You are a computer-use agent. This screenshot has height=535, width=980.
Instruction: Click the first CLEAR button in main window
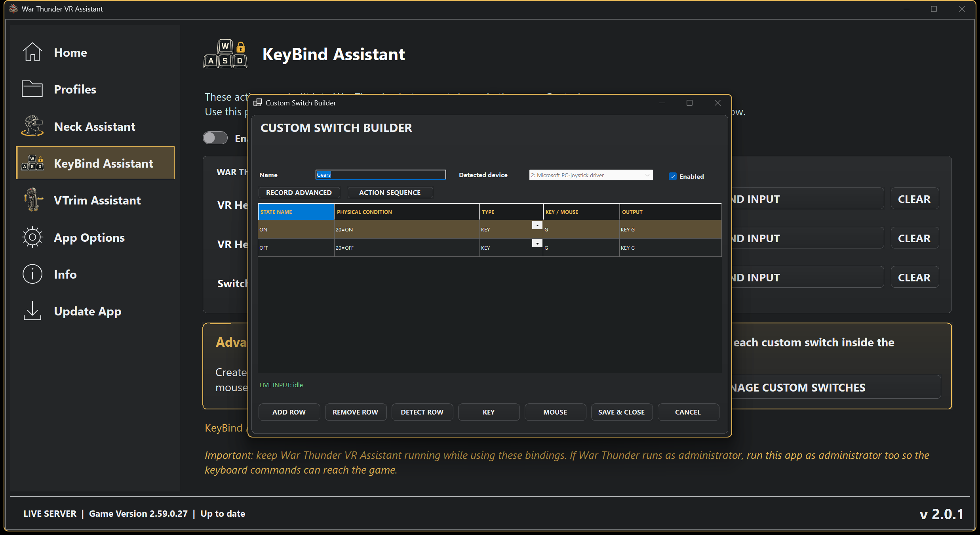(914, 199)
